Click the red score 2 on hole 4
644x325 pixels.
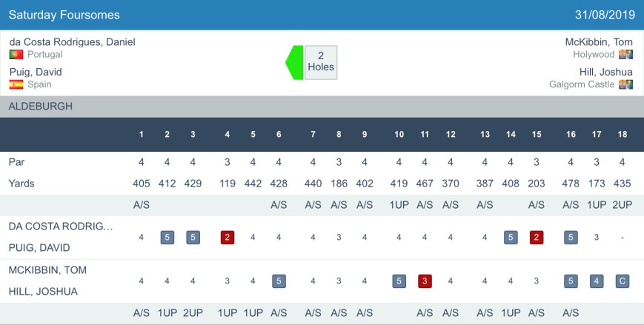[228, 238]
